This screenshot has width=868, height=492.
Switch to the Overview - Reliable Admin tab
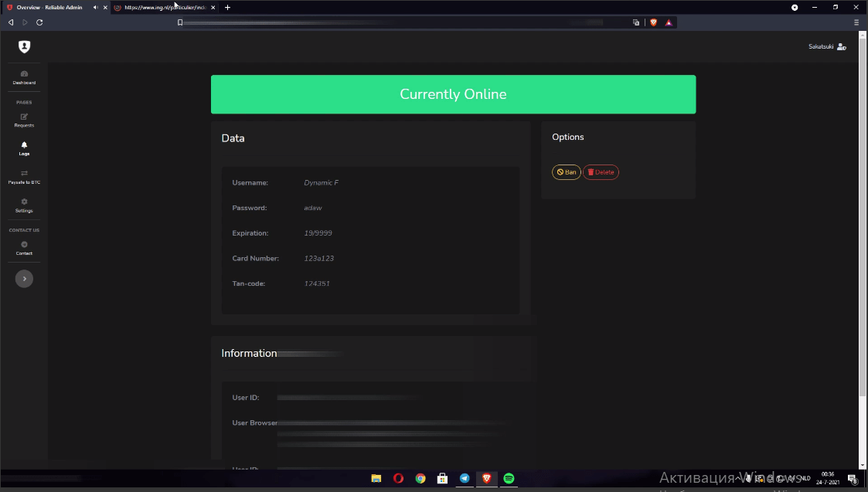49,7
